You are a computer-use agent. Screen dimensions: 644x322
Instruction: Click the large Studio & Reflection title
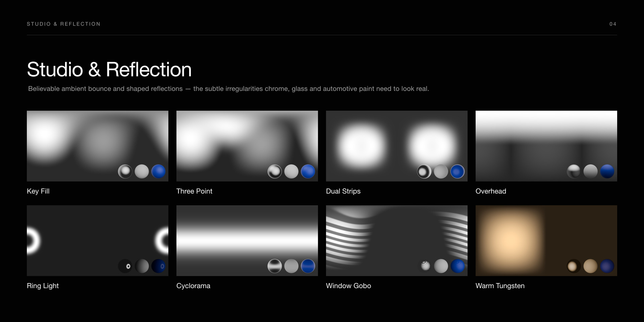pos(109,69)
